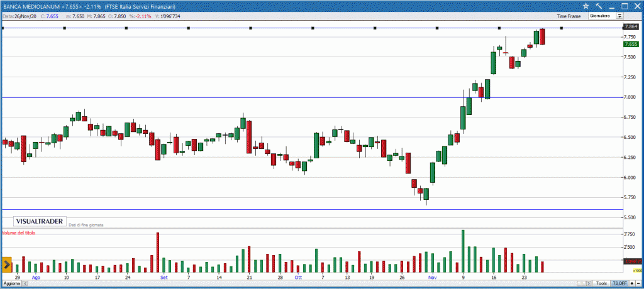Click the 'm: 7.650' minimum value
The width and height of the screenshot is (644, 289).
tap(75, 16)
